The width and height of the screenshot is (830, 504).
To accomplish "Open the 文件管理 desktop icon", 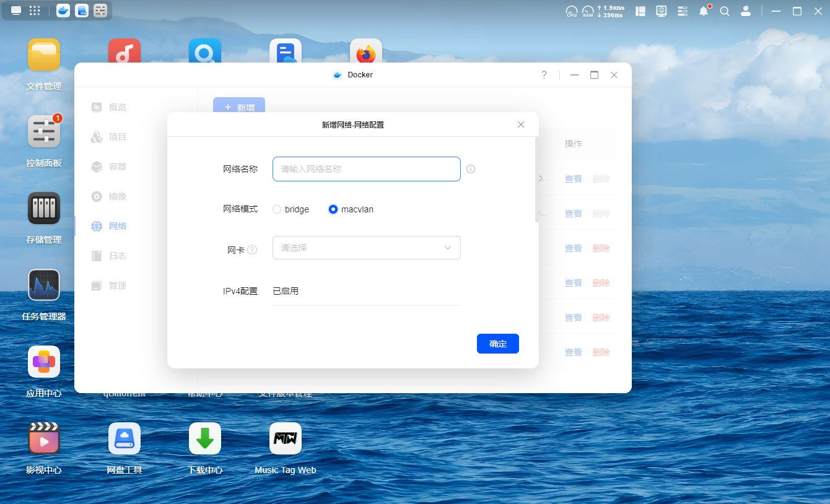I will click(44, 55).
